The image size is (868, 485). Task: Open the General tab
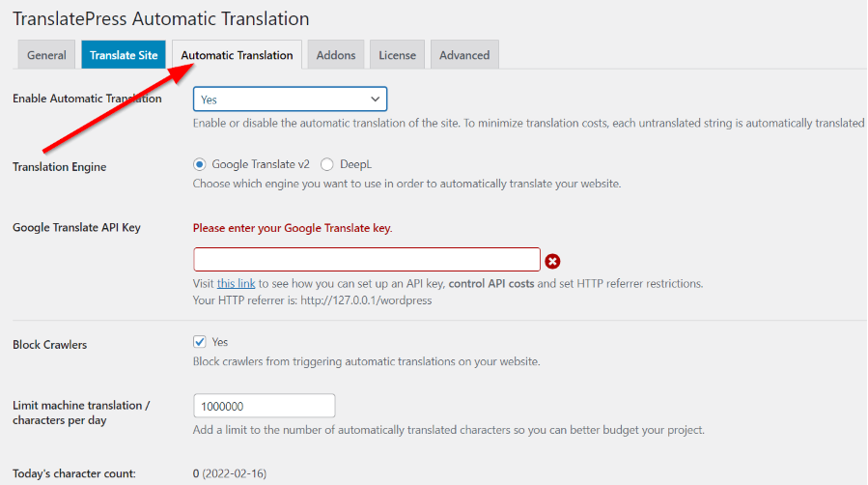coord(46,55)
